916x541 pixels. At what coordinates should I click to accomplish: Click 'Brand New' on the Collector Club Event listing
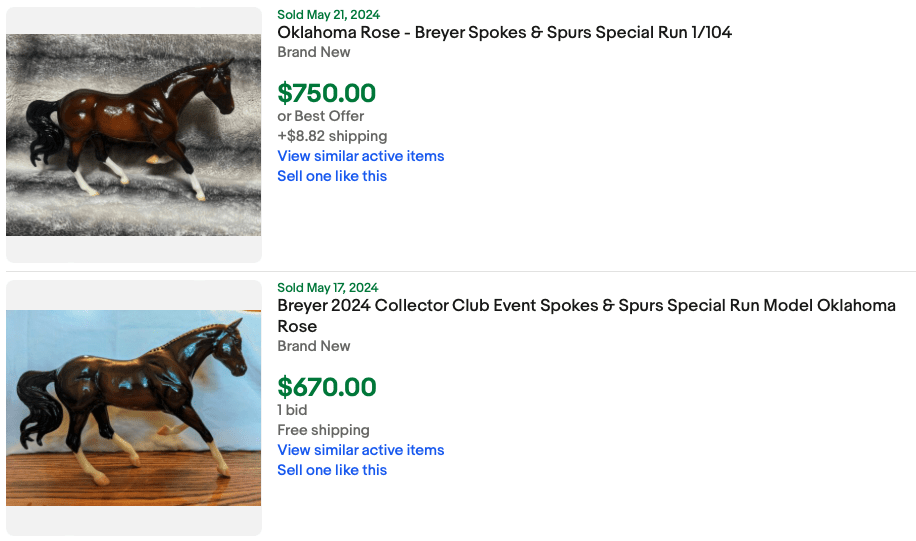[x=313, y=346]
